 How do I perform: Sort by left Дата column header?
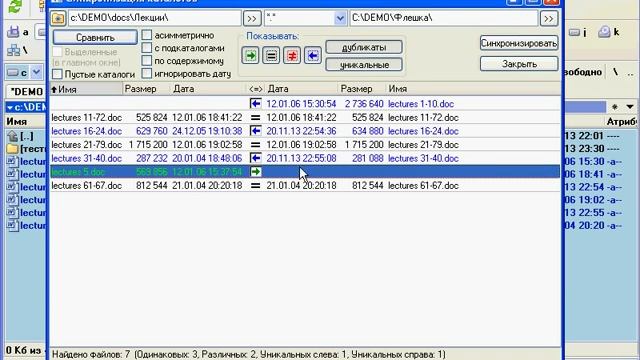point(207,89)
